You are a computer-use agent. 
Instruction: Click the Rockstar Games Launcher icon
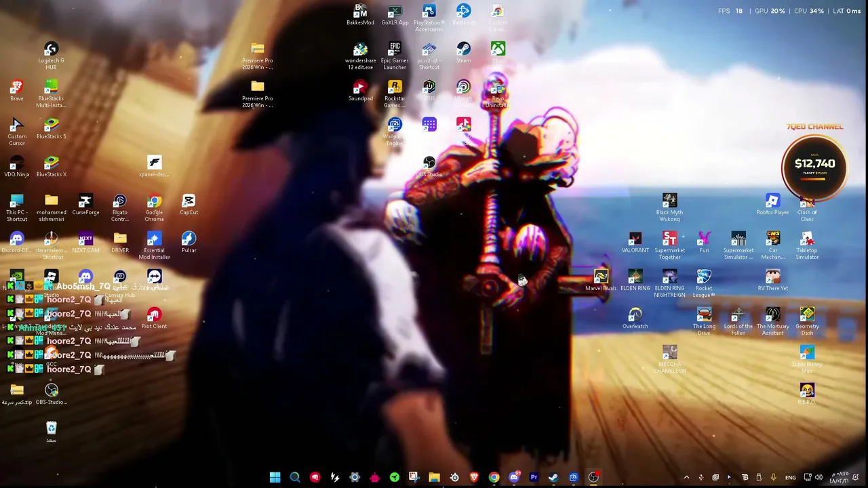(395, 94)
